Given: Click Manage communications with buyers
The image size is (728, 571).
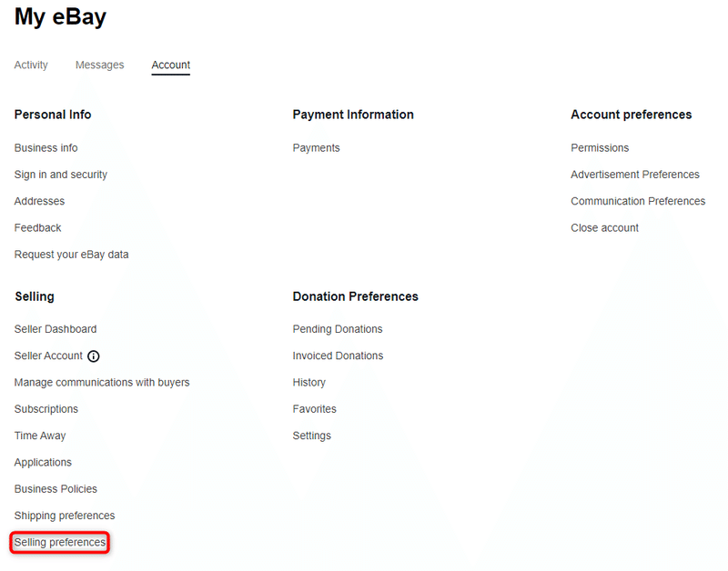Looking at the screenshot, I should 102,383.
